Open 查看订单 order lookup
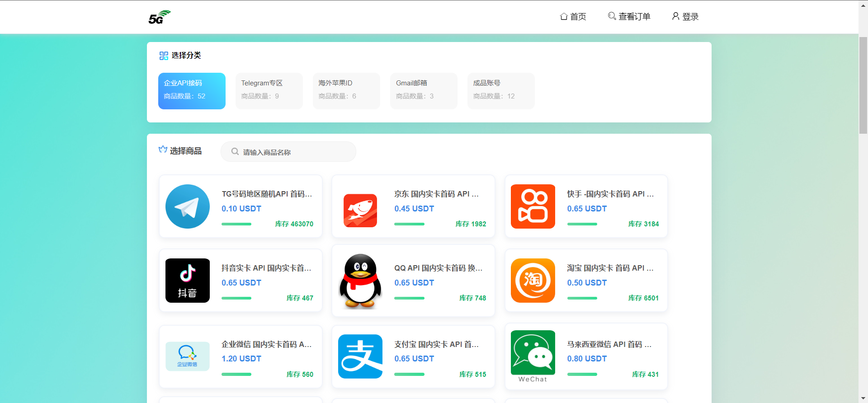 [629, 17]
